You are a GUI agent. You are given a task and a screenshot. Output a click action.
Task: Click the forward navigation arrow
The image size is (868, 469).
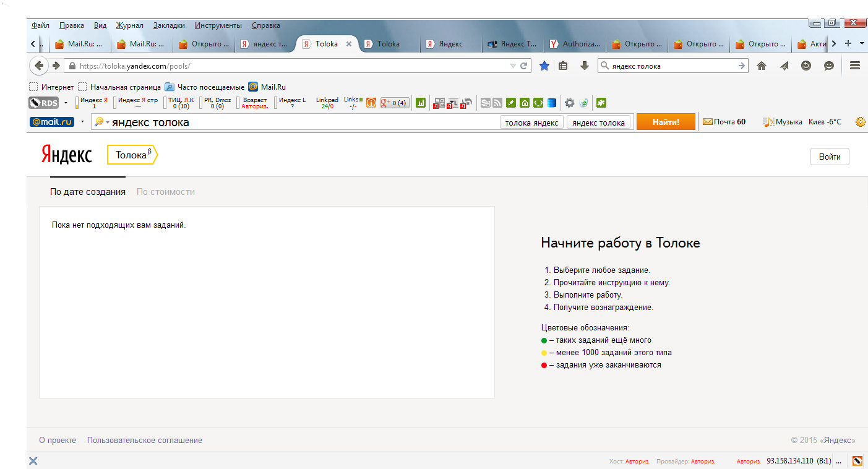click(56, 66)
